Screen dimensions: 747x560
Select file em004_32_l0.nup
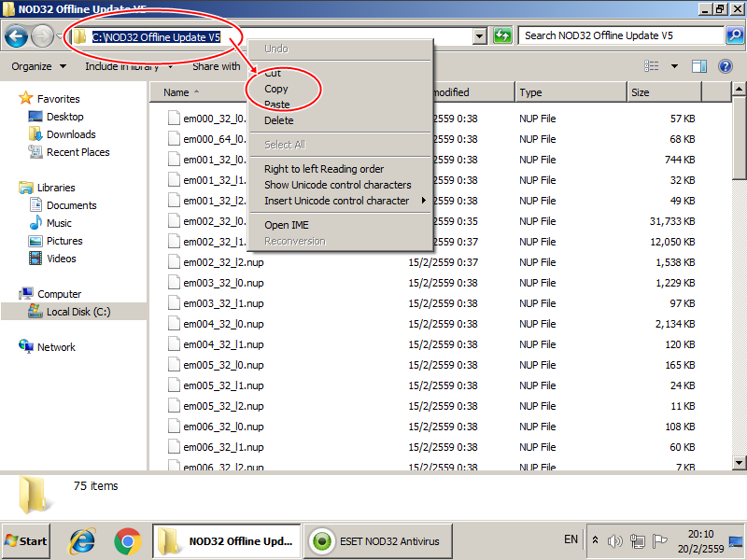223,324
